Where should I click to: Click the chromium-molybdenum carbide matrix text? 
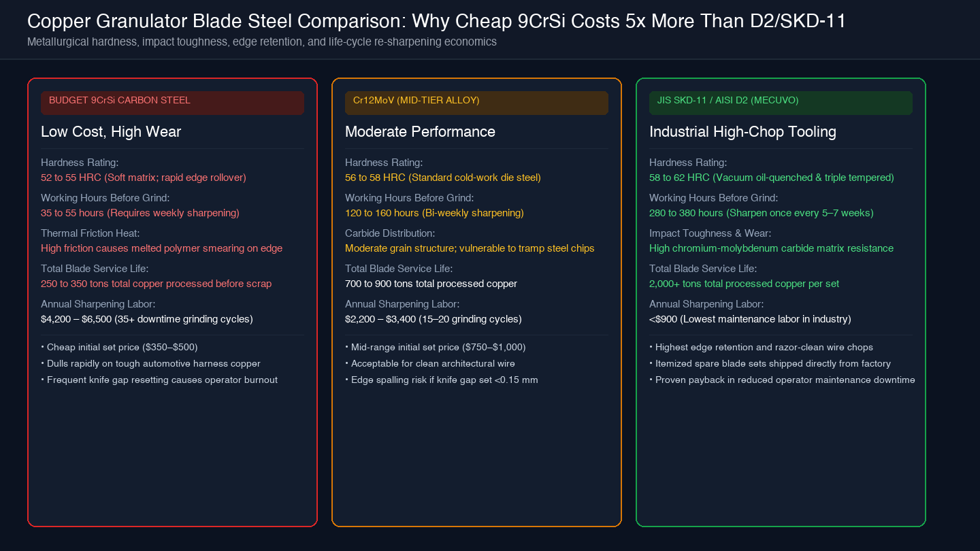[771, 248]
